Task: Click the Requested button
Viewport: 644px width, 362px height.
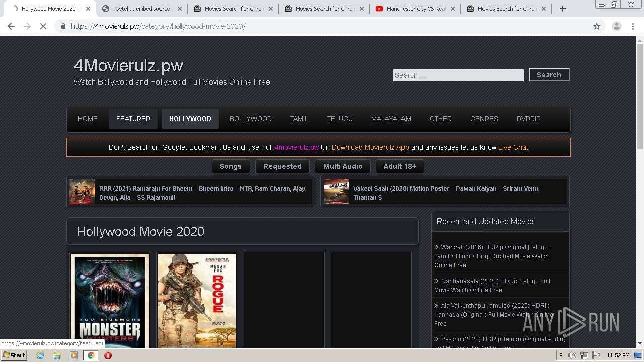Action: coord(282,166)
